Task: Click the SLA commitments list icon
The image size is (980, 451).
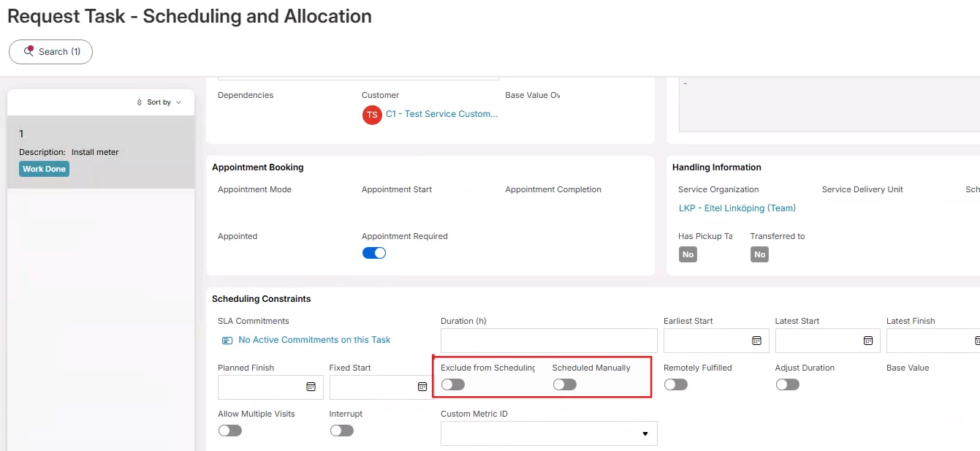Action: (x=227, y=341)
